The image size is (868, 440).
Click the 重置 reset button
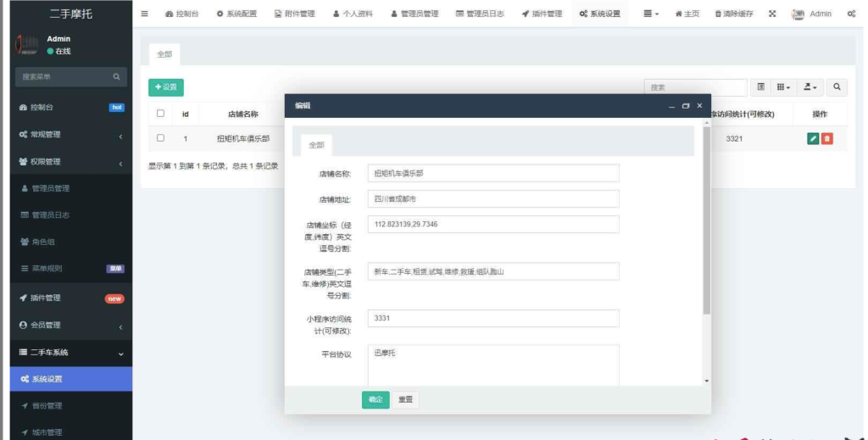[x=406, y=400]
